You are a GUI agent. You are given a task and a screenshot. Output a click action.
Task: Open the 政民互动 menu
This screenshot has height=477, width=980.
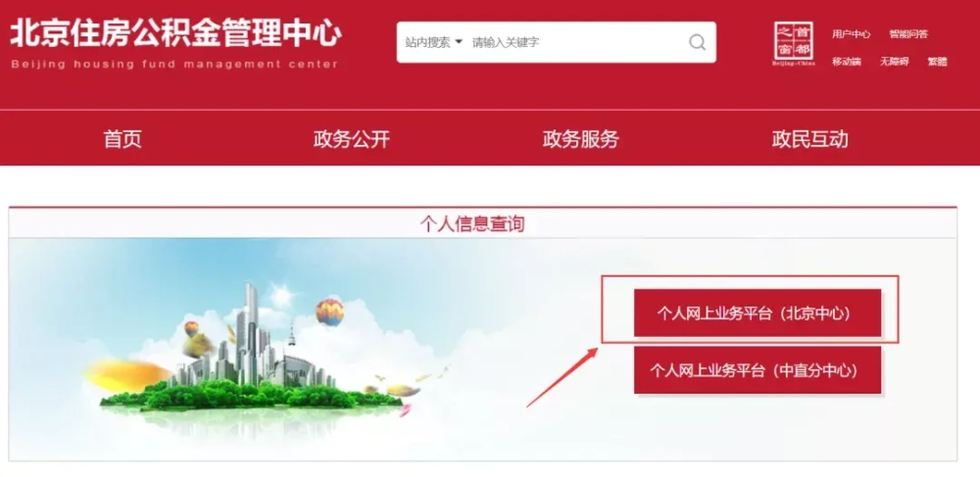(x=809, y=139)
